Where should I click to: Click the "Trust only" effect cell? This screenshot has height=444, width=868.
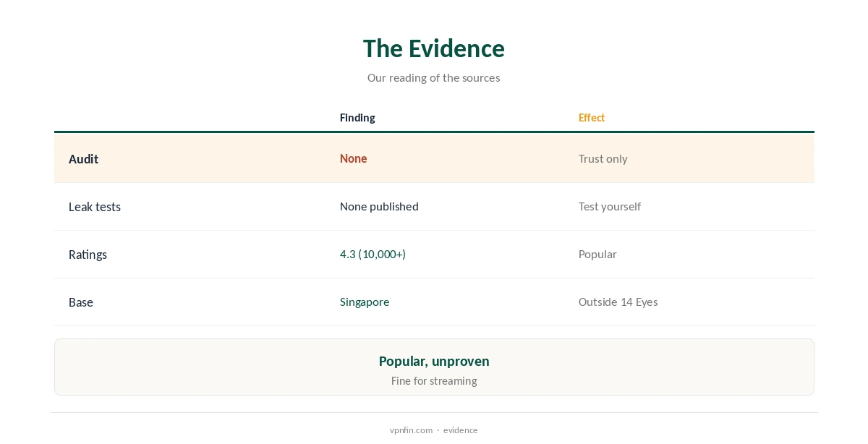[x=603, y=158]
